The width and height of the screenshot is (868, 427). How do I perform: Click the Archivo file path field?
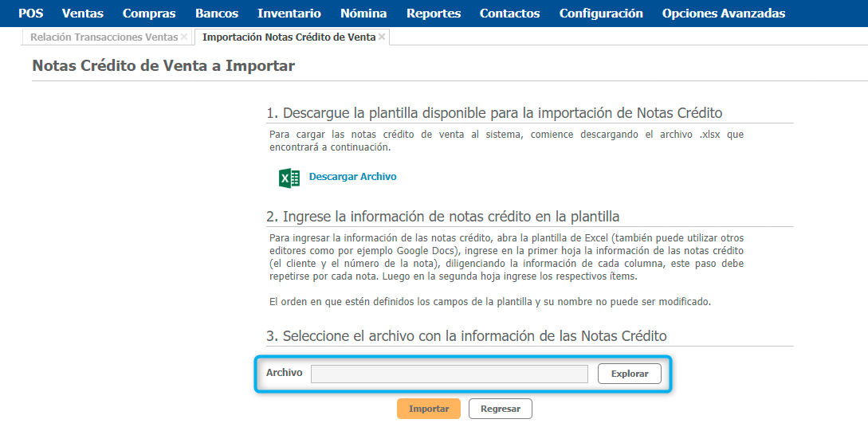(449, 374)
